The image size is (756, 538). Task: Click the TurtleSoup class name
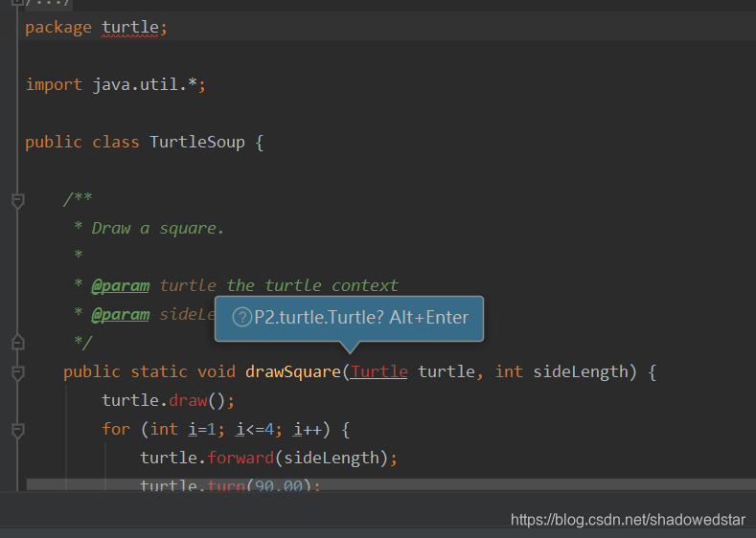tap(197, 142)
